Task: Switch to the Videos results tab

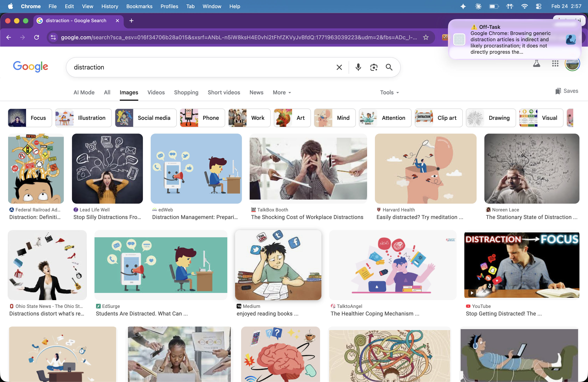Action: (156, 92)
